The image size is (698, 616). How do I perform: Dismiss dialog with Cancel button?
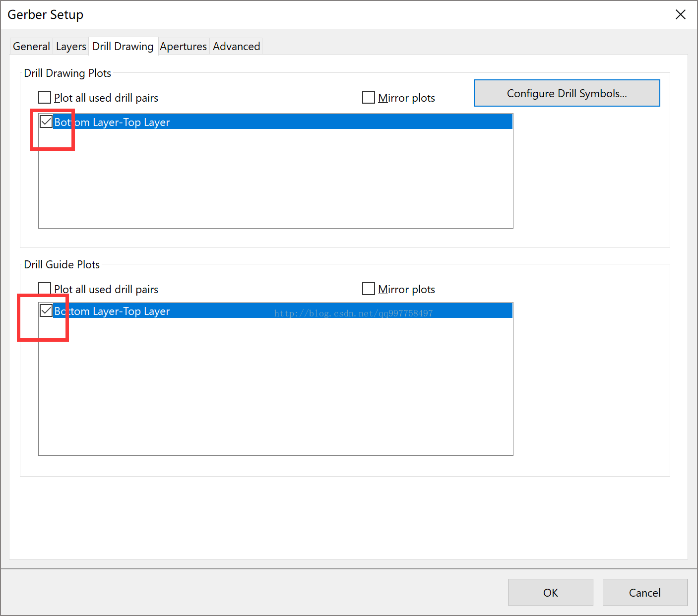click(x=645, y=592)
